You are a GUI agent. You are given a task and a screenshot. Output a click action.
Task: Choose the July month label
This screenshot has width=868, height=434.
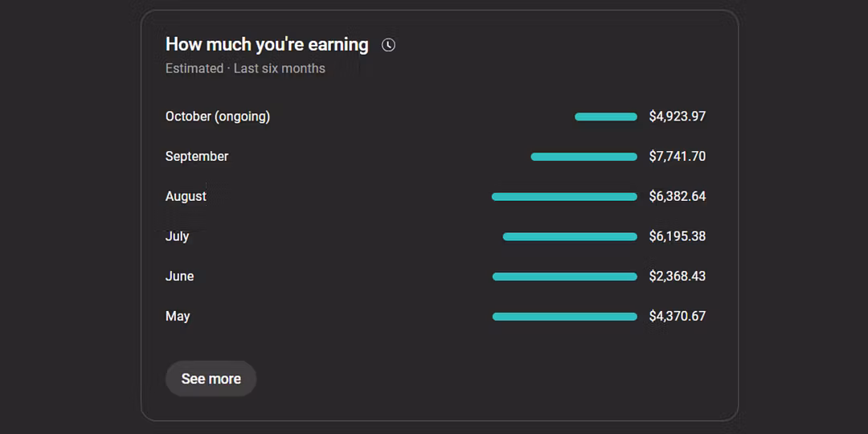click(177, 236)
